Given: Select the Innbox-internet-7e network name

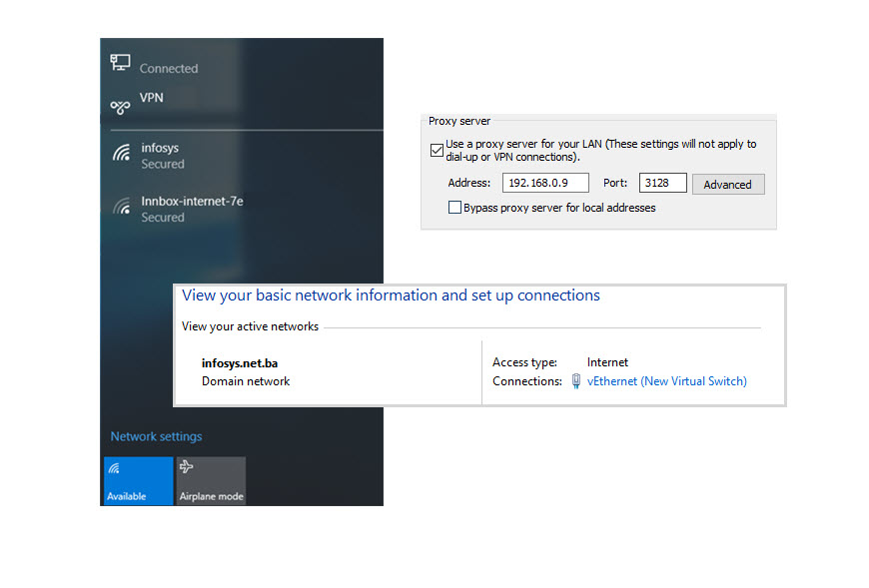Looking at the screenshot, I should [192, 201].
